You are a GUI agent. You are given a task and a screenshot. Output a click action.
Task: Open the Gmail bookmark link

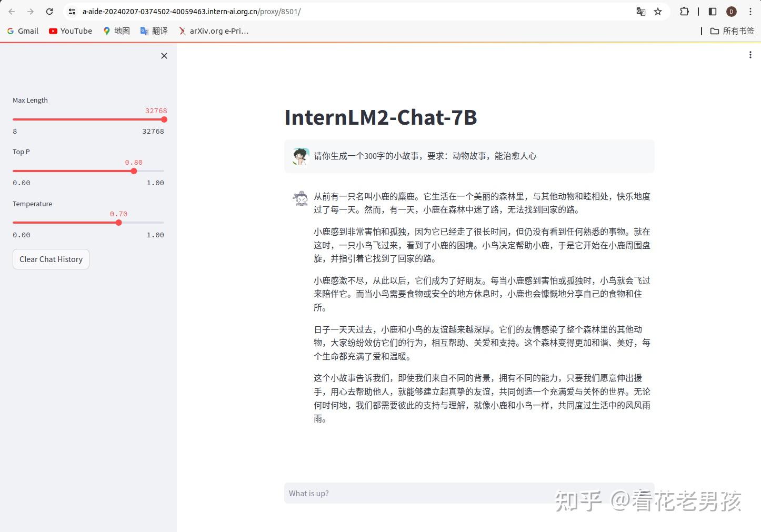[x=22, y=31]
